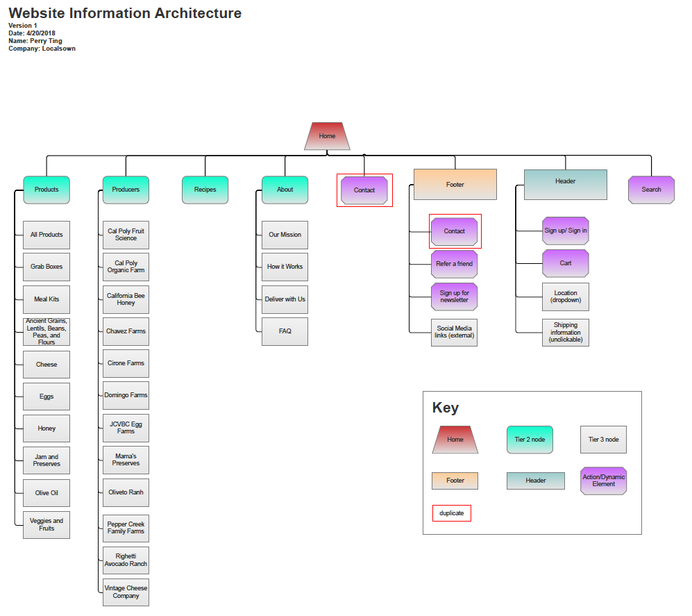Select the About tier 2 node
Image resolution: width=692 pixels, height=616 pixels.
[285, 190]
